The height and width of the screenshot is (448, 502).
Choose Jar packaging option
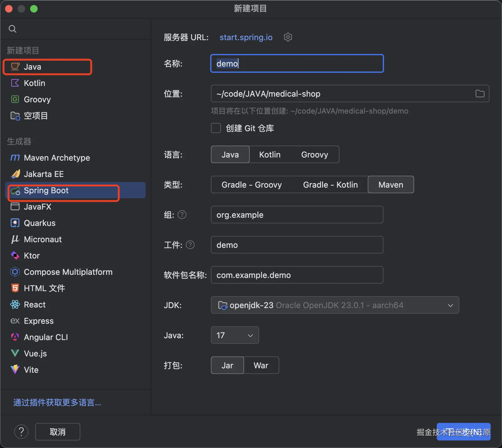pyautogui.click(x=227, y=365)
